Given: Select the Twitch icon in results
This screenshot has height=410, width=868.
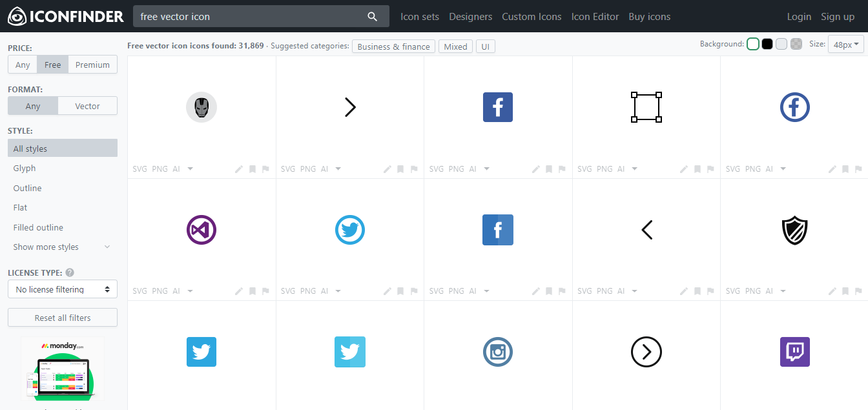Looking at the screenshot, I should (794, 352).
